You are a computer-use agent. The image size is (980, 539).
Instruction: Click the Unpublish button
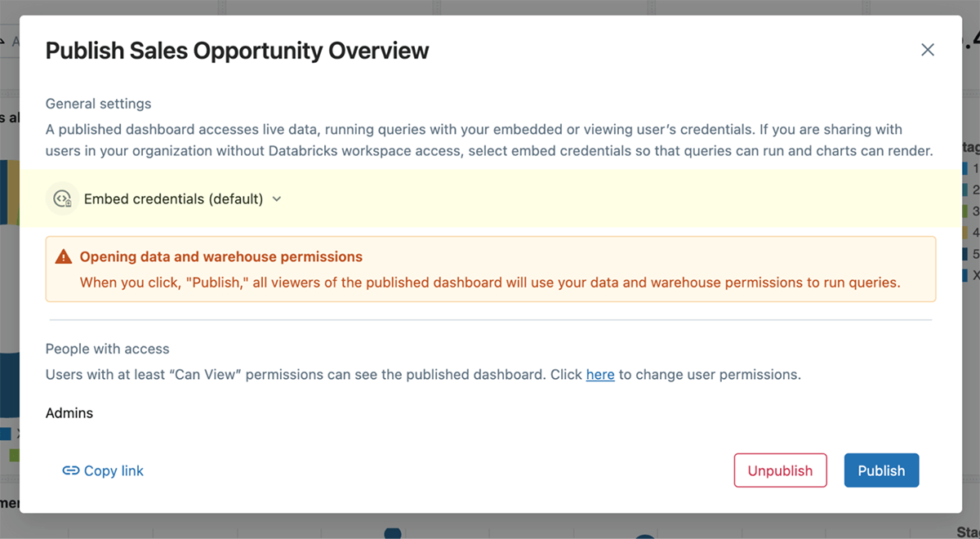780,470
